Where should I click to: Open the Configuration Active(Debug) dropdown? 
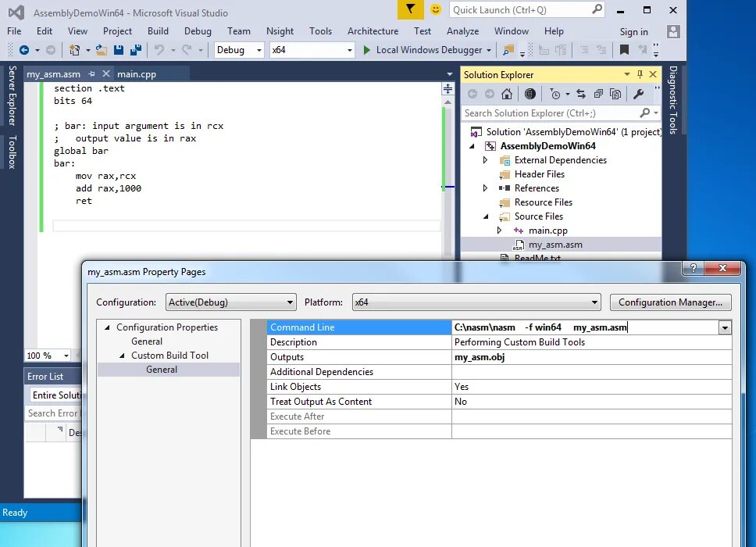pos(290,302)
